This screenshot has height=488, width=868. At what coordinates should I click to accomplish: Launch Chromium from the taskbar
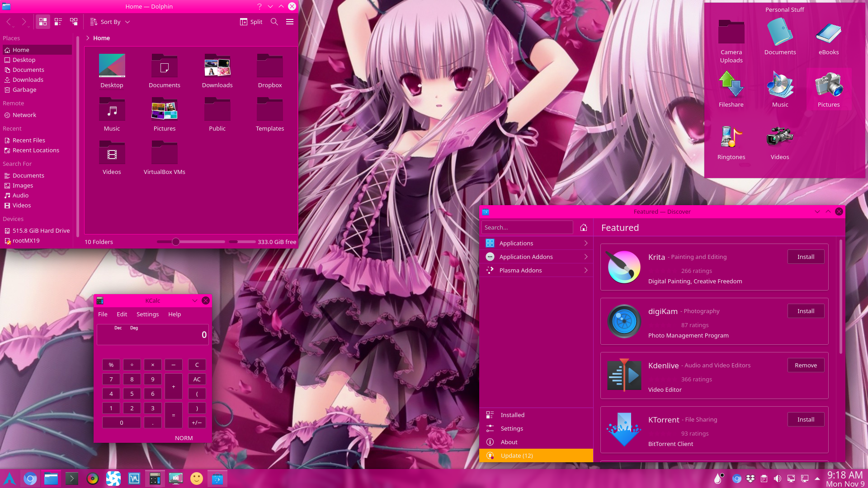click(x=30, y=479)
